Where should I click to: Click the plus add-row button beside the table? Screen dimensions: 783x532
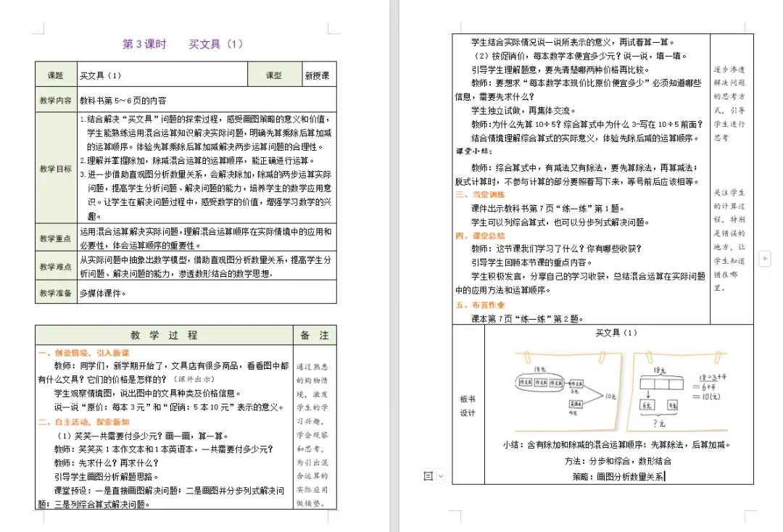tap(765, 259)
